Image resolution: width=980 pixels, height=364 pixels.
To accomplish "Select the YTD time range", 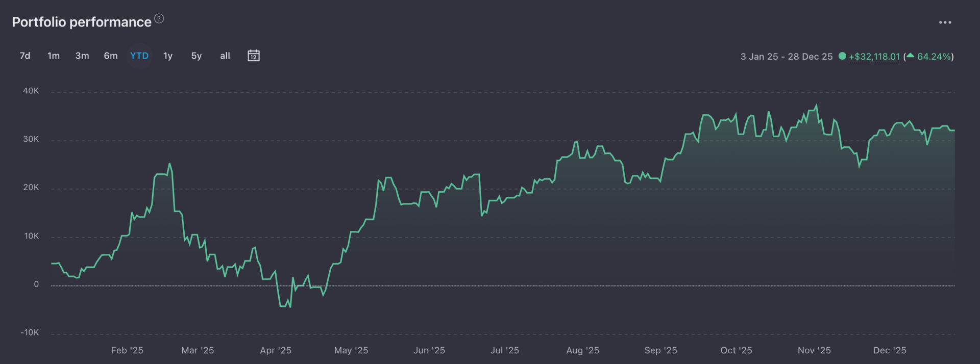I will click(x=139, y=56).
